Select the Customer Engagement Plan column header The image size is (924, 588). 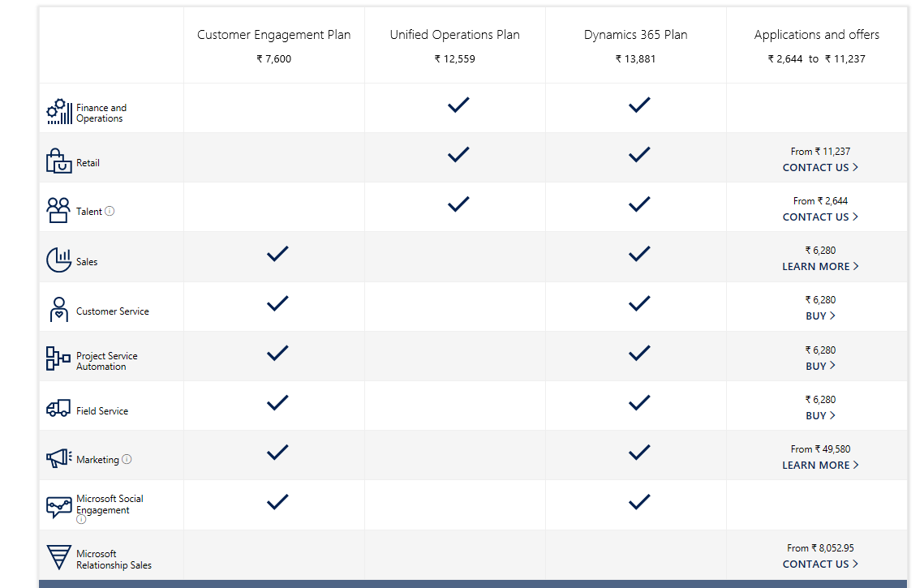coord(274,35)
